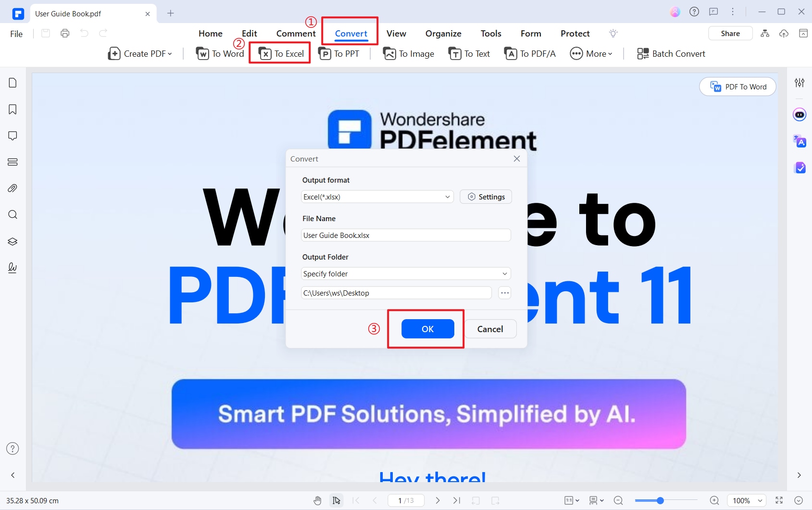Switch to the Home tab
812x510 pixels.
pos(211,33)
